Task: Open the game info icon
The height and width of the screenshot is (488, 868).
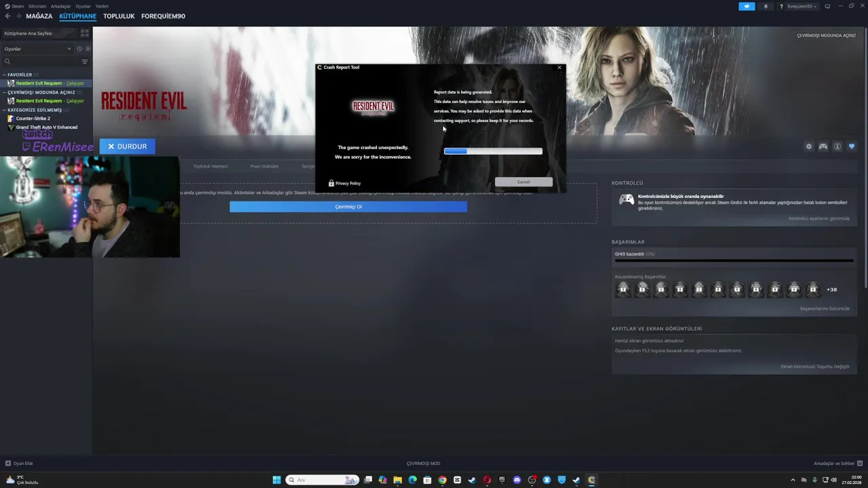Action: (x=837, y=146)
